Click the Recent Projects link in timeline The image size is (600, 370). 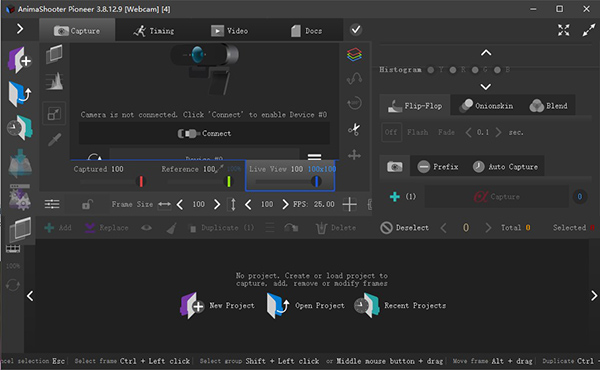400,306
